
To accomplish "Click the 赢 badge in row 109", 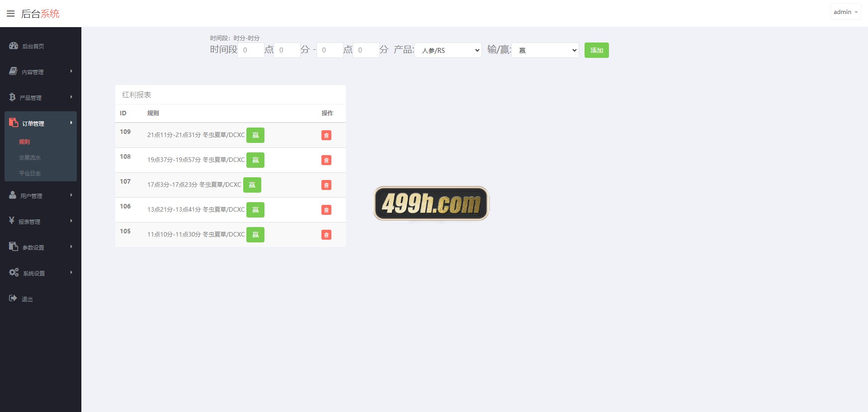I will point(255,135).
